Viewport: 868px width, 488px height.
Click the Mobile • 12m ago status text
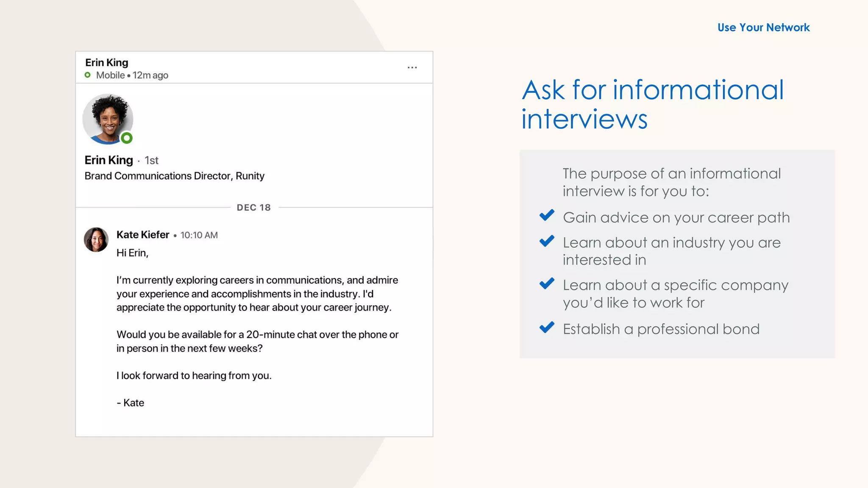(132, 75)
